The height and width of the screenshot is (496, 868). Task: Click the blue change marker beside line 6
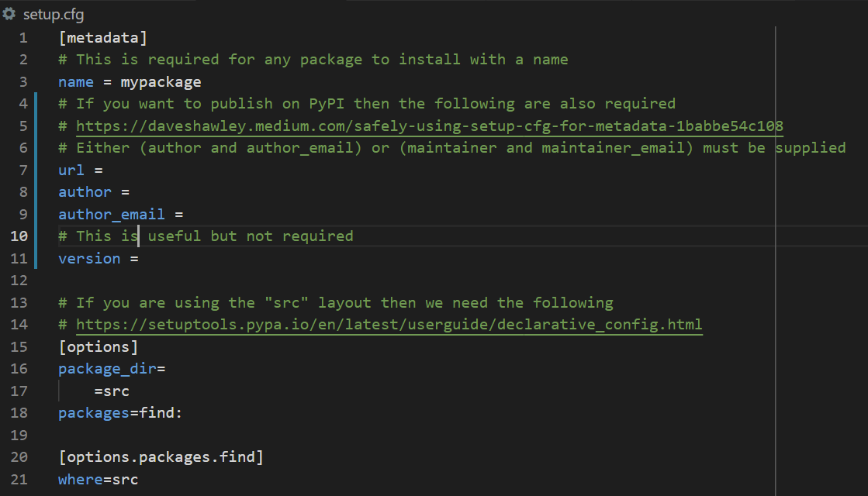pos(36,148)
